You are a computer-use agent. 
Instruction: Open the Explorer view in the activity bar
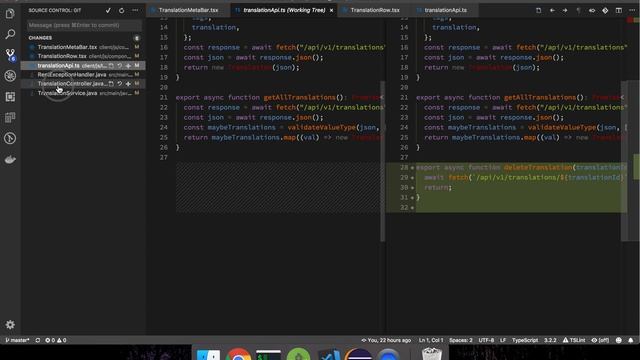[x=10, y=13]
